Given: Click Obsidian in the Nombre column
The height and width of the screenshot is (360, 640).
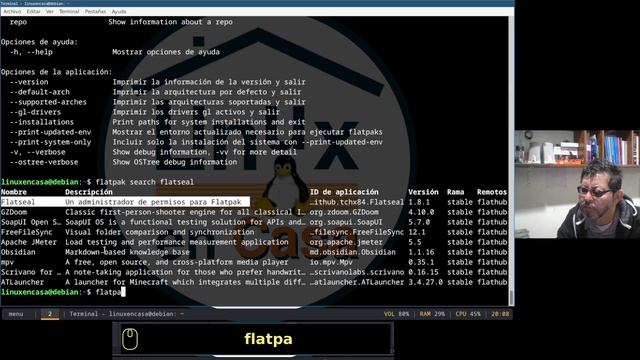Looking at the screenshot, I should click(x=18, y=252).
